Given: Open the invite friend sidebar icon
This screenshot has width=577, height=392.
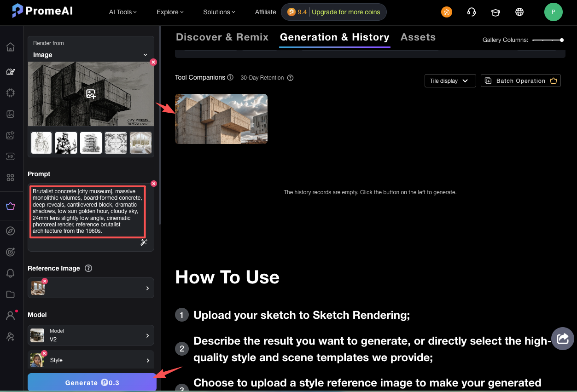Looking at the screenshot, I should pos(10,337).
